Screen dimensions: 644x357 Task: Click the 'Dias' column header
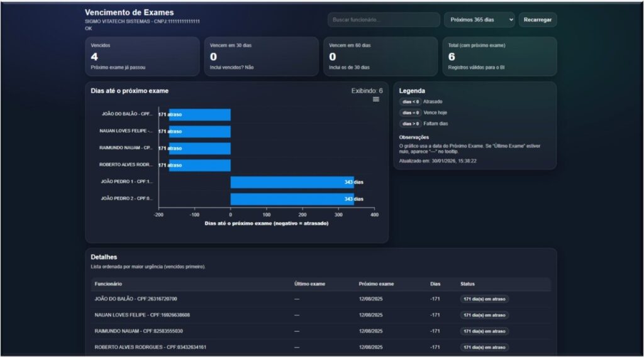pyautogui.click(x=435, y=284)
